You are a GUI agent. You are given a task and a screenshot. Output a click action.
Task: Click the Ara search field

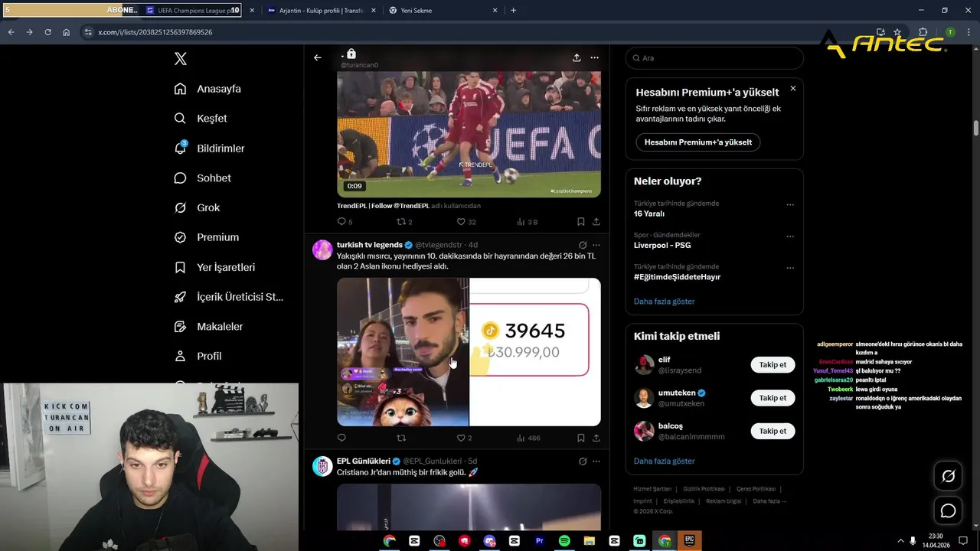(714, 58)
